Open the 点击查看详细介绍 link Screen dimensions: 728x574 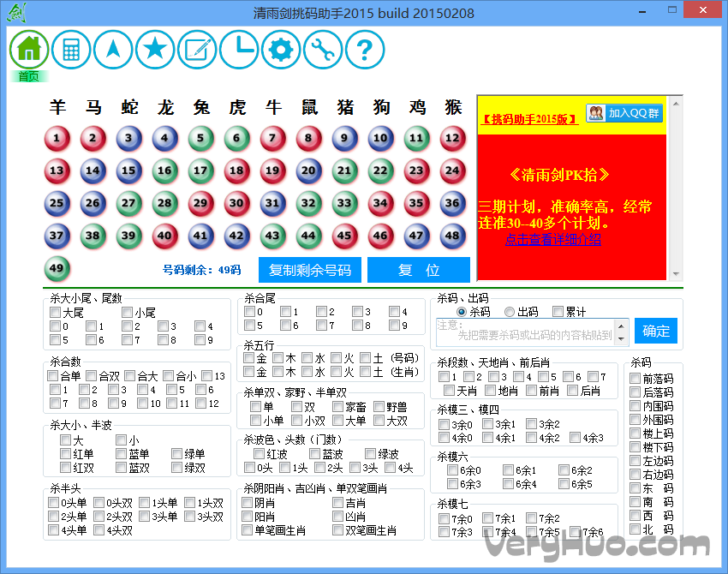coord(552,240)
